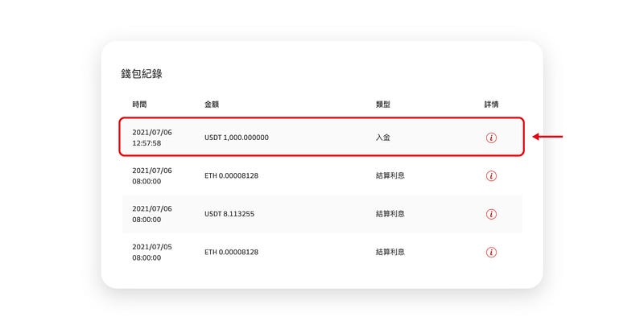View details icon of 2021/07/05 ETH row

(491, 253)
